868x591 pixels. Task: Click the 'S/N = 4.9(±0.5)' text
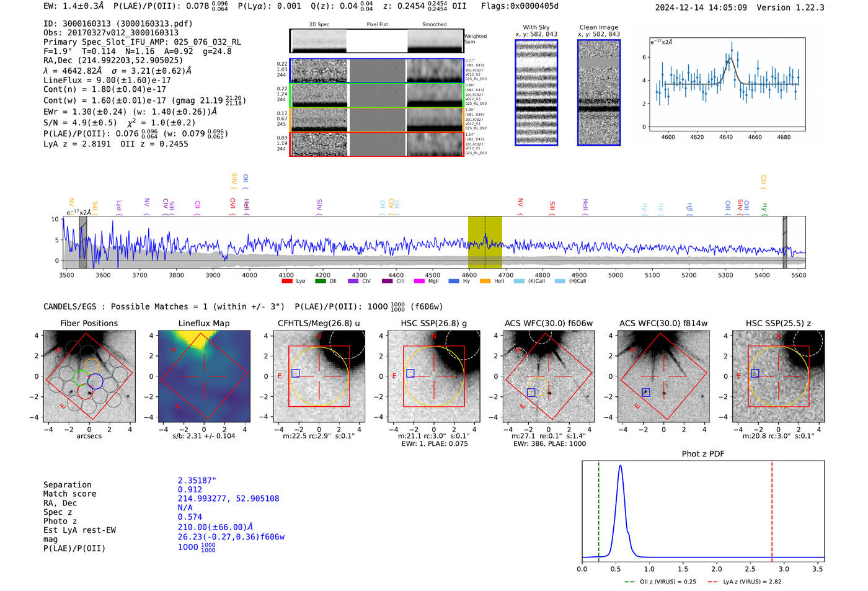point(80,123)
